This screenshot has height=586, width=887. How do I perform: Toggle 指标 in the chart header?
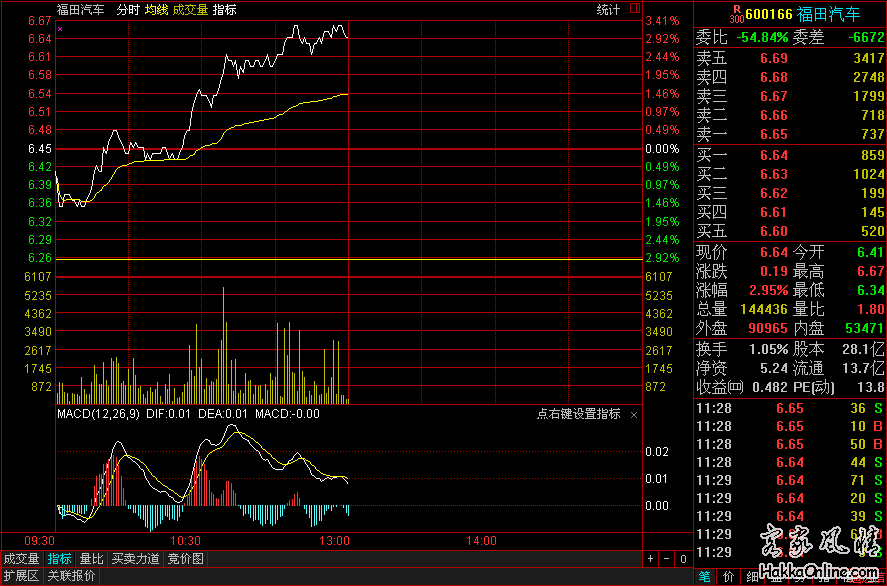(x=225, y=10)
